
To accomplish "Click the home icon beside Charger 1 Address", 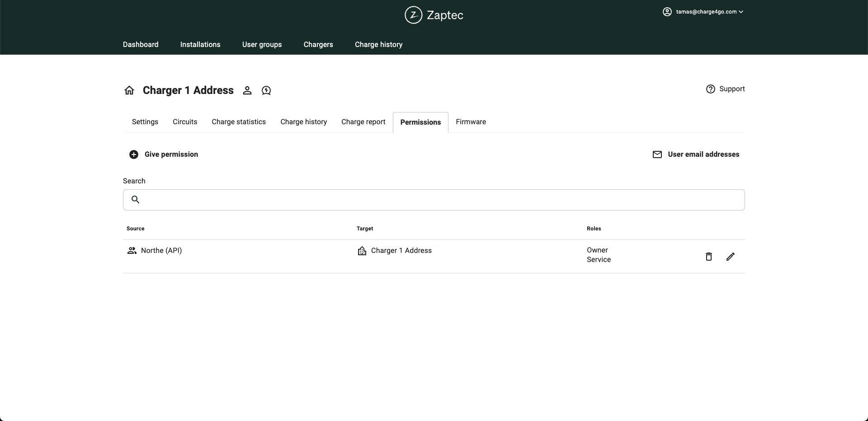I will (129, 90).
